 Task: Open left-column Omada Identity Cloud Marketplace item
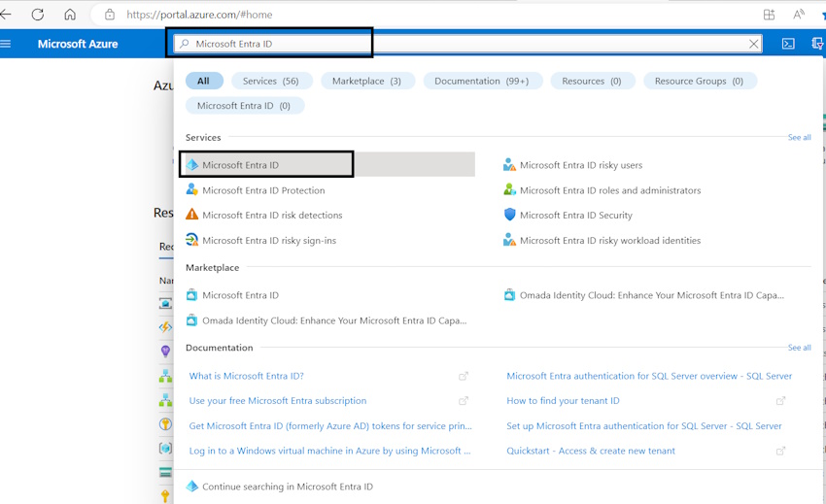coord(334,320)
